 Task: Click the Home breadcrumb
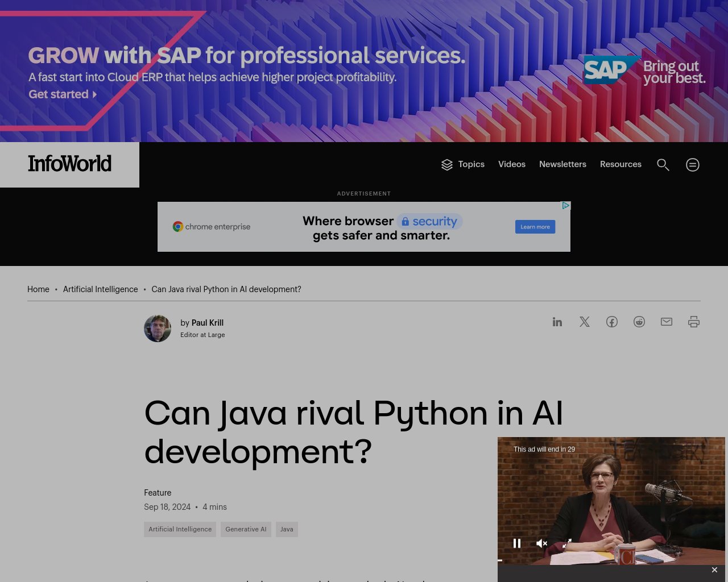[38, 289]
